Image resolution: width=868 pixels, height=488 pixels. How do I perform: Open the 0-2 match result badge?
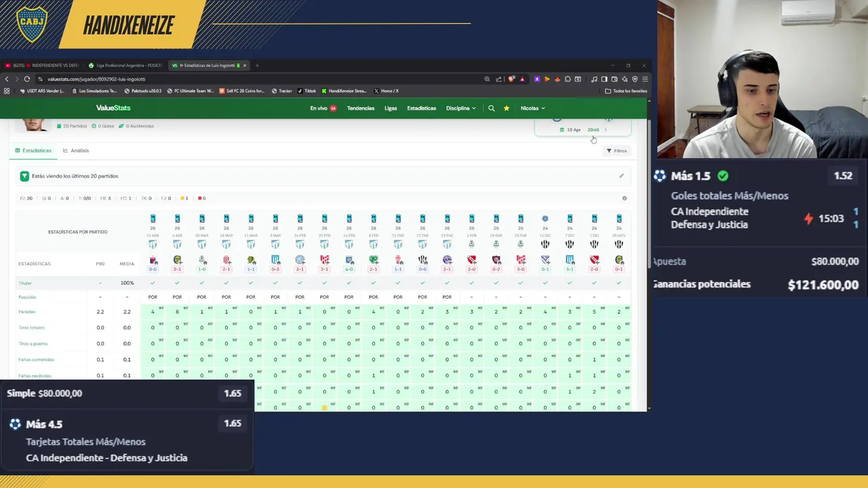coord(496,269)
